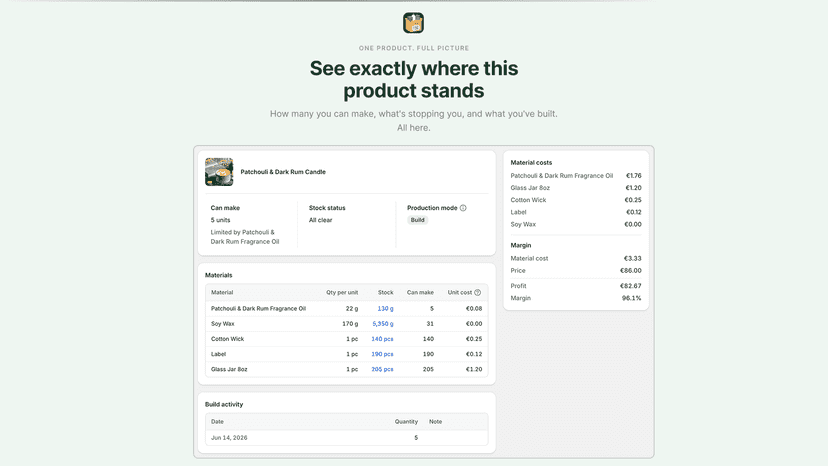The height and width of the screenshot is (466, 828).
Task: Open the 130 g stock link
Action: 385,309
